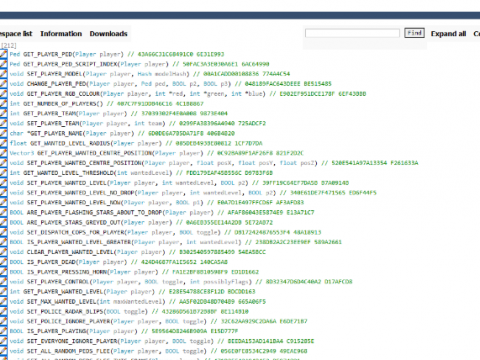Screen dimensions: 480x360
Task: Click the edit icon for ARE_PLAYER_STARS_GREYED_OUT
Action: coord(3,222)
